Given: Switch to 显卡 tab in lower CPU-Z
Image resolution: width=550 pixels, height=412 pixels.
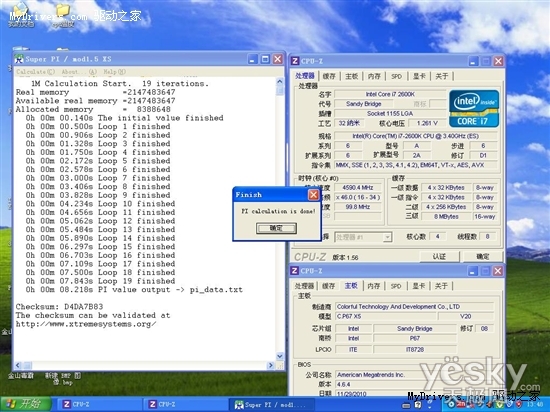Looking at the screenshot, I should tap(419, 286).
